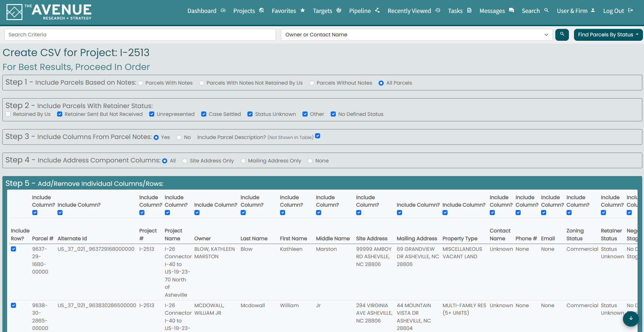The image size is (644, 332).
Task: Uncheck Include Row for Blow Kathleen parcel
Action: (14, 249)
